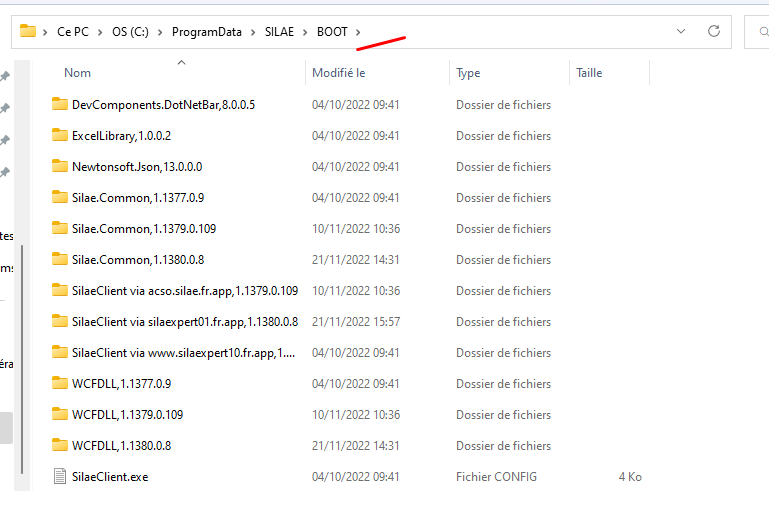Click the folder icon at address bar start
This screenshot has height=514, width=769.
[x=28, y=31]
